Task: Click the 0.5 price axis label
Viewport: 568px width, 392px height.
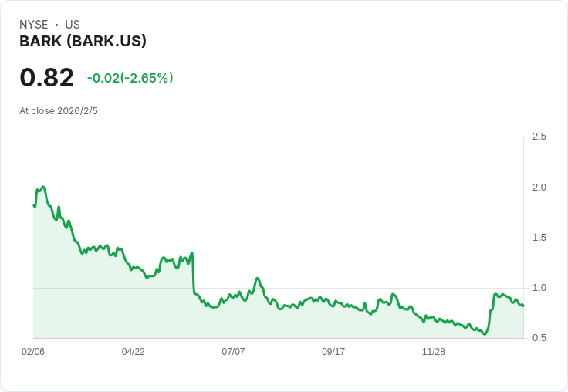Action: click(539, 338)
